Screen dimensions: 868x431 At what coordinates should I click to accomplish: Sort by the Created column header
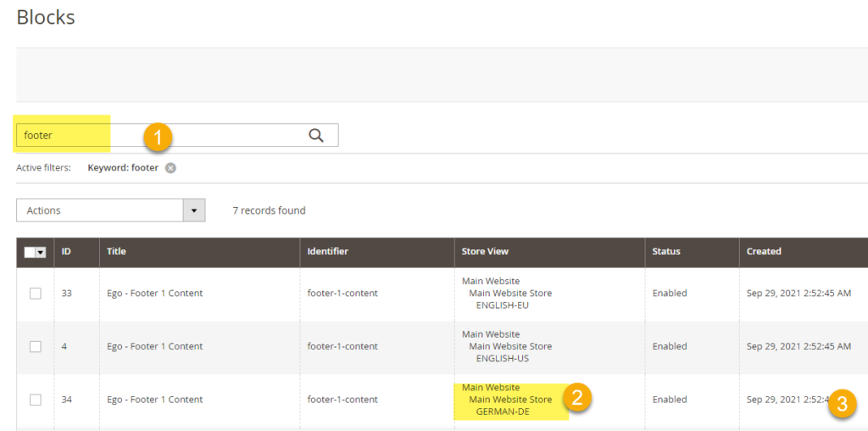[x=764, y=252]
